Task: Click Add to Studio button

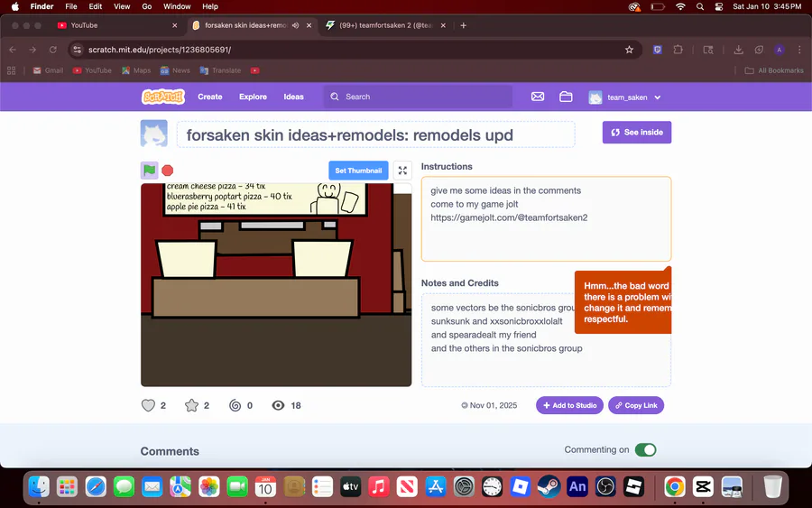Action: tap(569, 405)
